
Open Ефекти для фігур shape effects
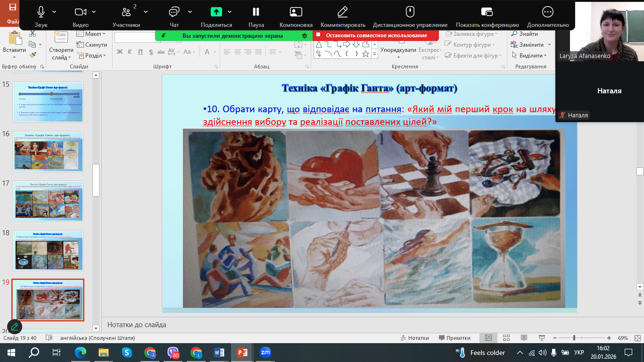click(x=473, y=56)
